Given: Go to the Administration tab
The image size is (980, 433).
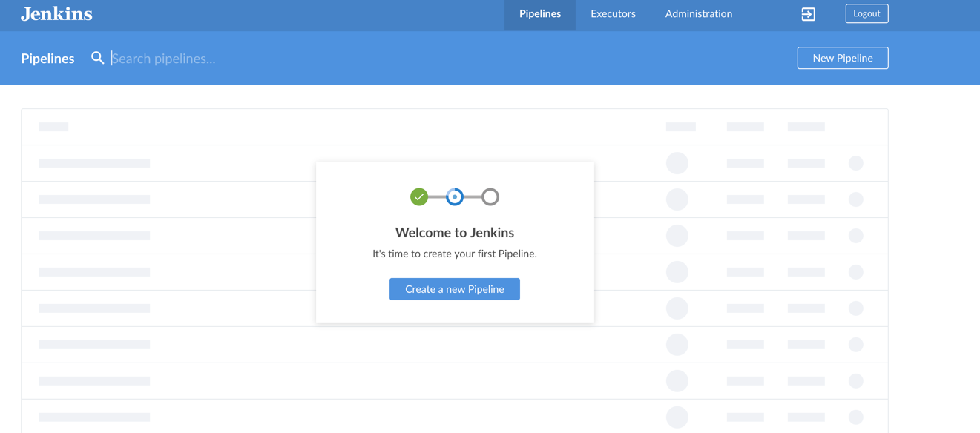Looking at the screenshot, I should click(698, 14).
